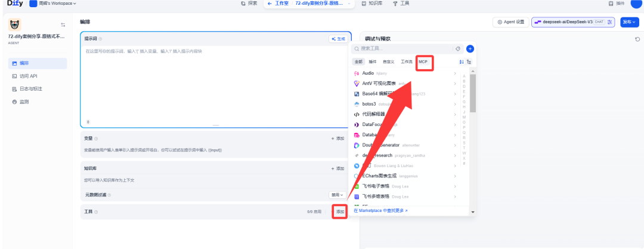Click the help icon beside 元数据过滤

(109, 195)
